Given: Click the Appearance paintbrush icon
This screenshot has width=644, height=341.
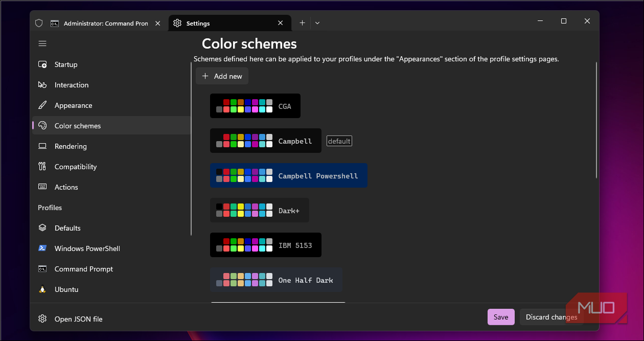Looking at the screenshot, I should click(42, 105).
